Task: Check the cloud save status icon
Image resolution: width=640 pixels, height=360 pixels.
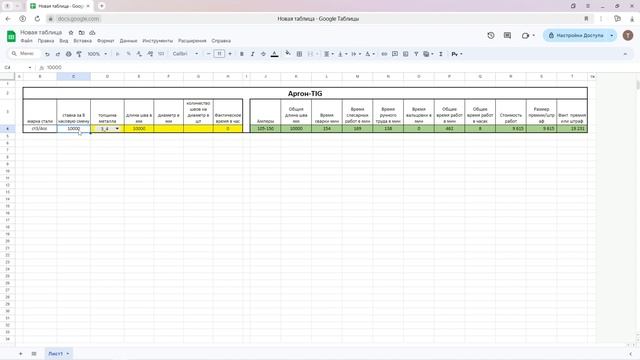Action: click(x=92, y=32)
